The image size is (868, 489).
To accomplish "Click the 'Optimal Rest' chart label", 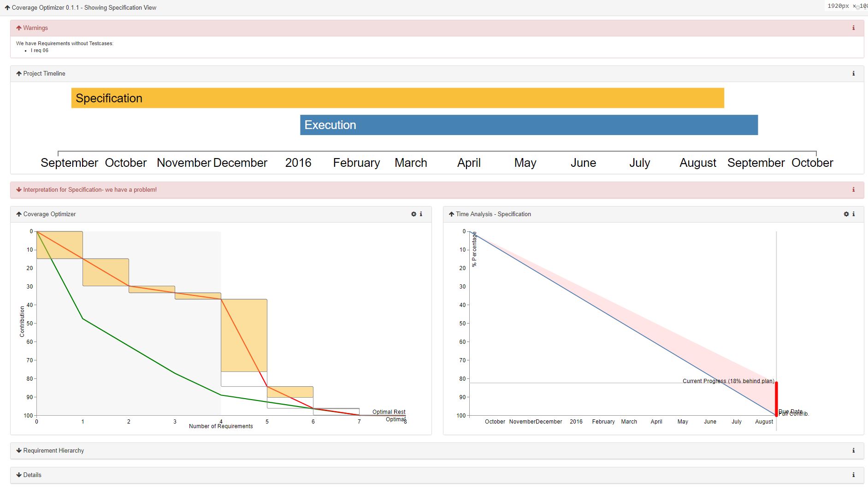I will point(389,412).
